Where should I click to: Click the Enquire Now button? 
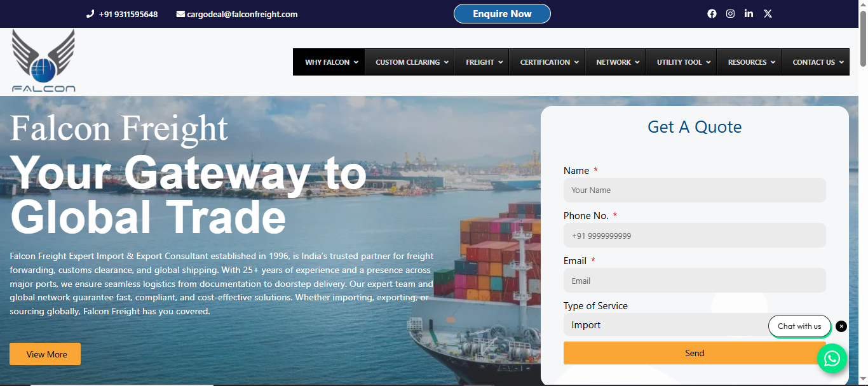[502, 14]
